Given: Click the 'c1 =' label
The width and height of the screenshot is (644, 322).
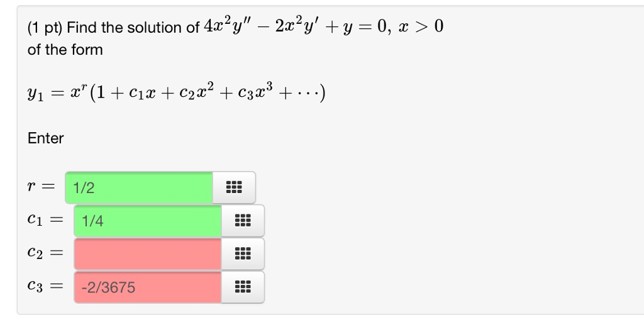Looking at the screenshot, I should pyautogui.click(x=46, y=221).
